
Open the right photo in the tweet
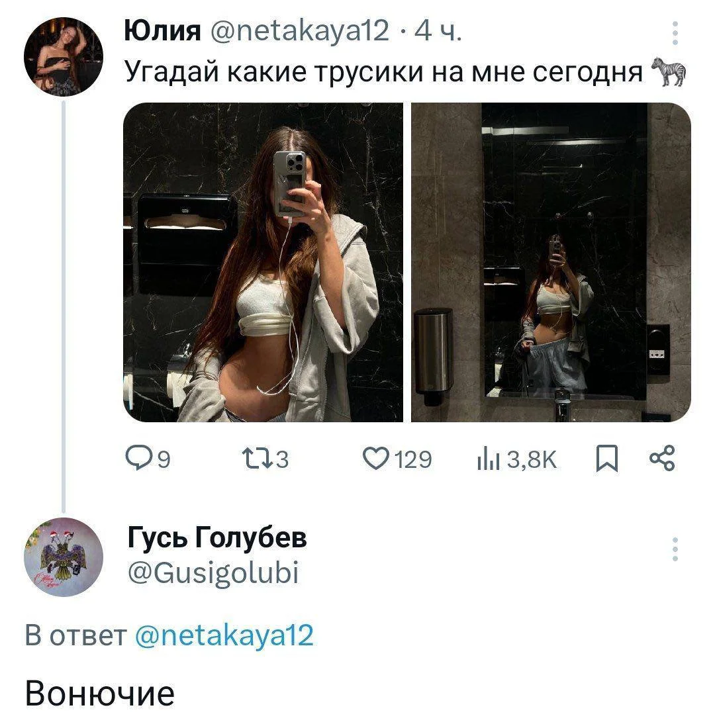[551, 262]
